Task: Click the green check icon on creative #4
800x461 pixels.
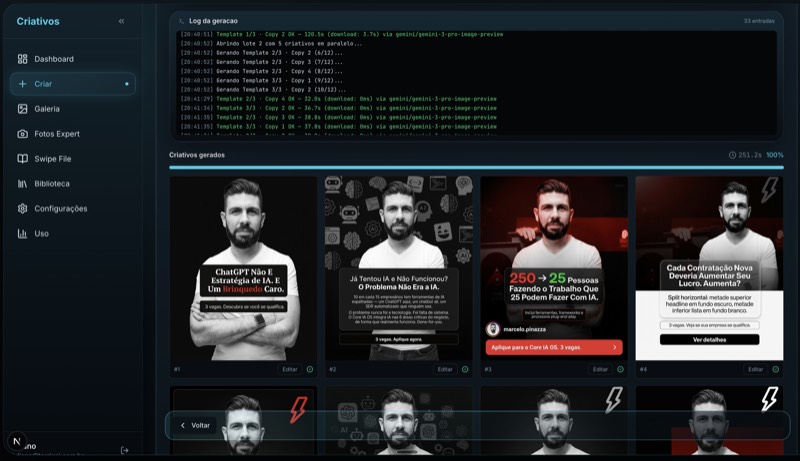Action: click(x=776, y=369)
